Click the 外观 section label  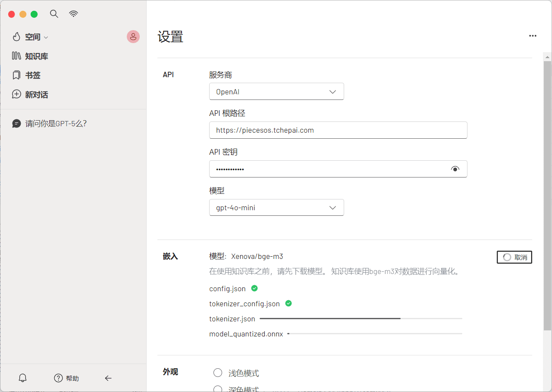pyautogui.click(x=170, y=372)
